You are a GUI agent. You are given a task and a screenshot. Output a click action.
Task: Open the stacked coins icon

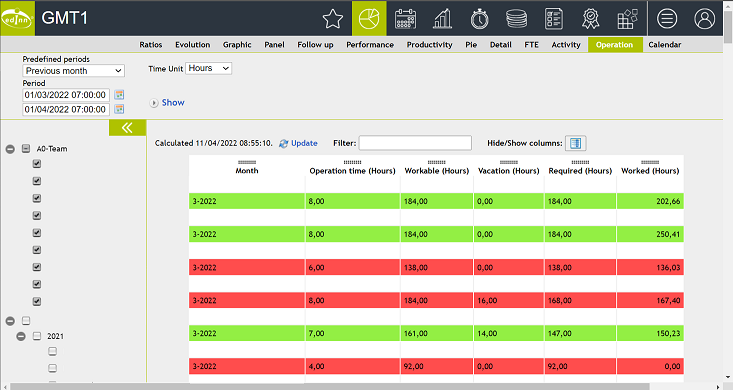coord(516,19)
